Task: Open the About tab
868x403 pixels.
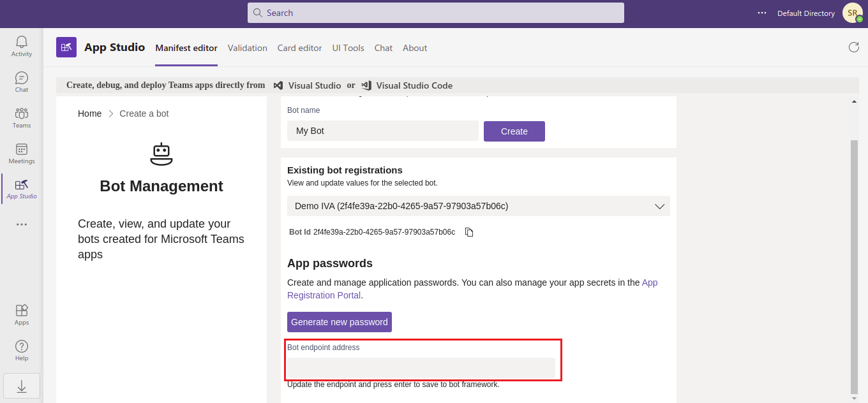Action: 415,48
